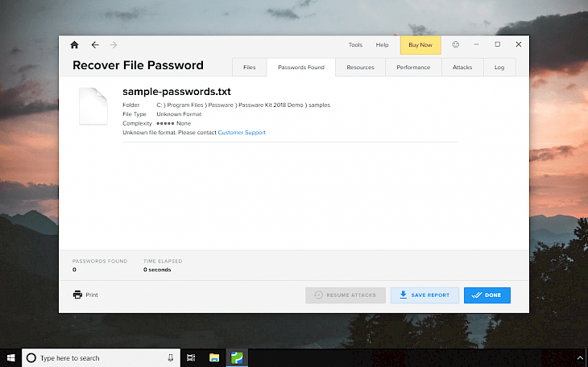This screenshot has width=588, height=367.
Task: Click the Resume Attacks button
Action: click(x=346, y=295)
